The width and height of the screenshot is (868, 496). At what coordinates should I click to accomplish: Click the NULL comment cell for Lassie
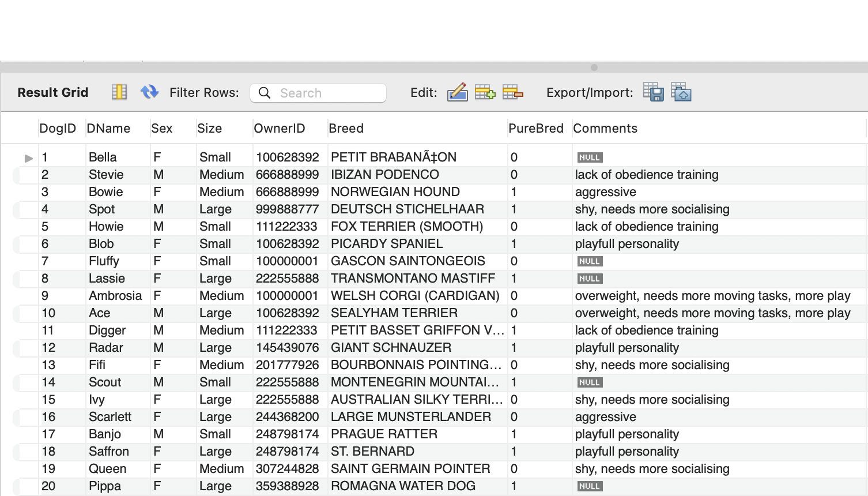click(589, 279)
